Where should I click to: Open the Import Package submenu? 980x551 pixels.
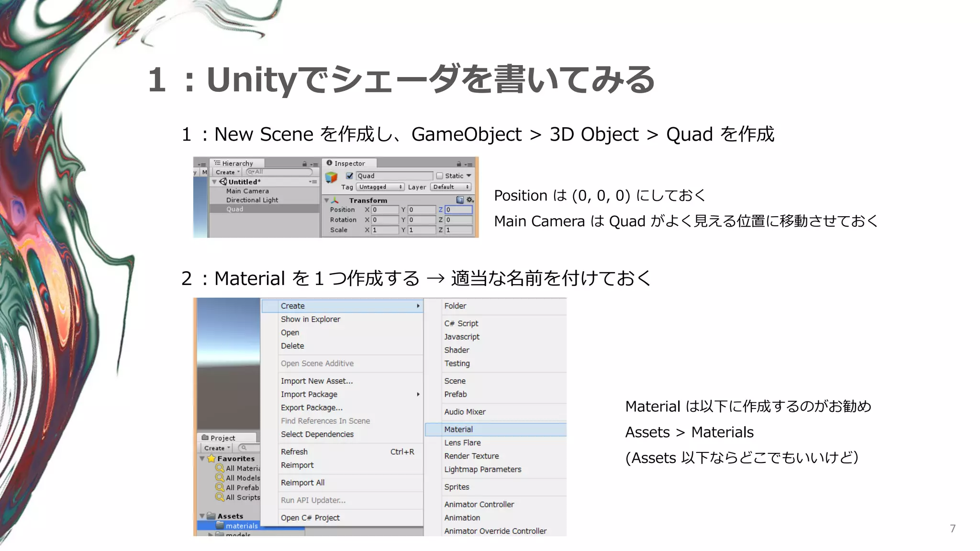[x=343, y=394]
